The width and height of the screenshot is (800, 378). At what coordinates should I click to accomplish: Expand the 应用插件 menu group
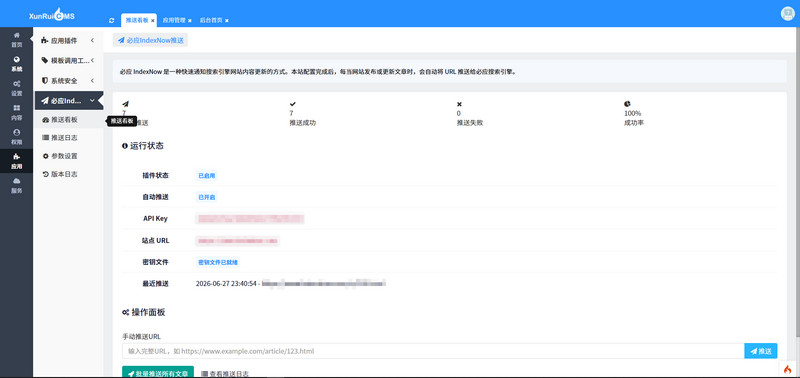68,40
